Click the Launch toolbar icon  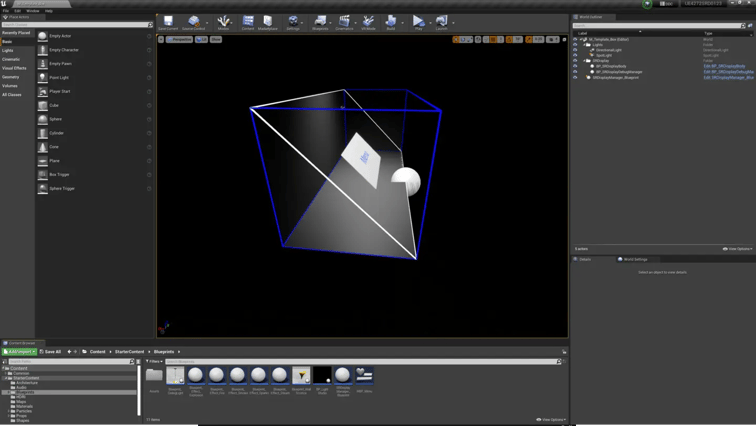[441, 22]
